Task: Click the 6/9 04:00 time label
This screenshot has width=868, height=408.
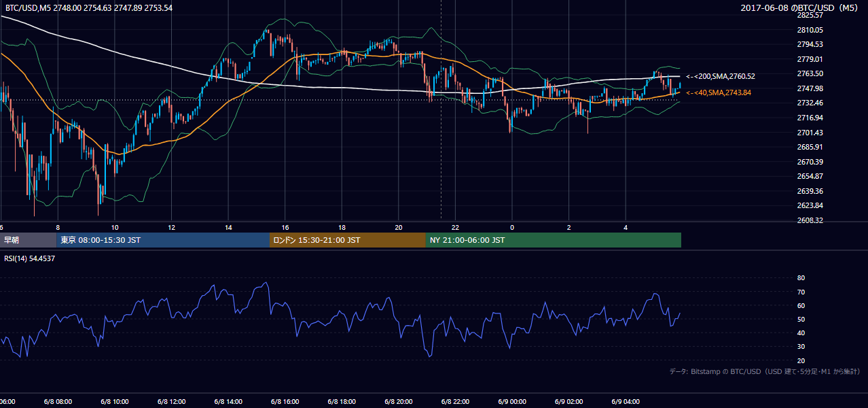Action: click(625, 402)
